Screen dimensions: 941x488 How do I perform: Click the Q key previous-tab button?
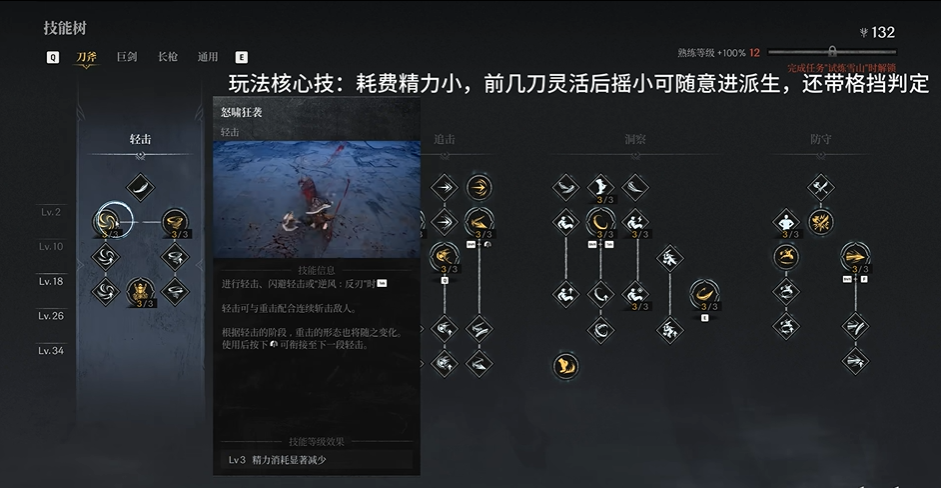[x=53, y=57]
